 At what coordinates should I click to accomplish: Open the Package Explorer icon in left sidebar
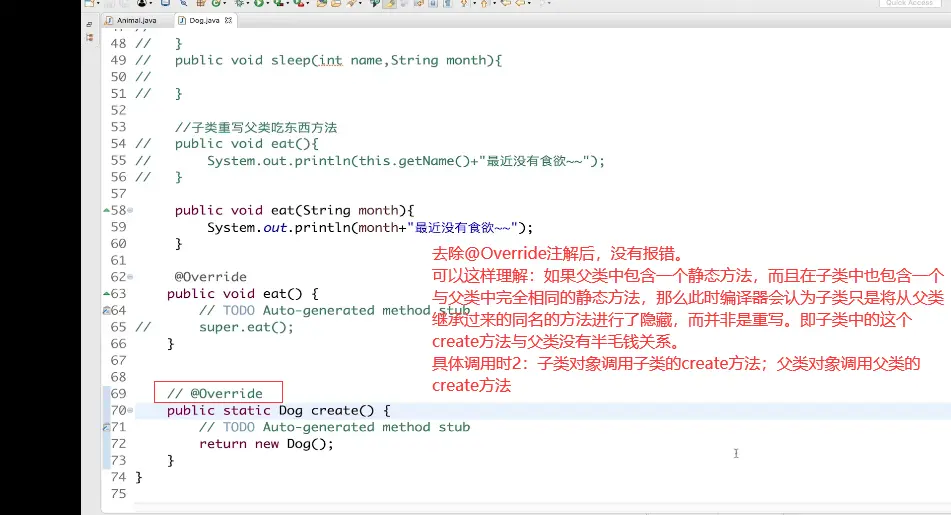tap(90, 38)
